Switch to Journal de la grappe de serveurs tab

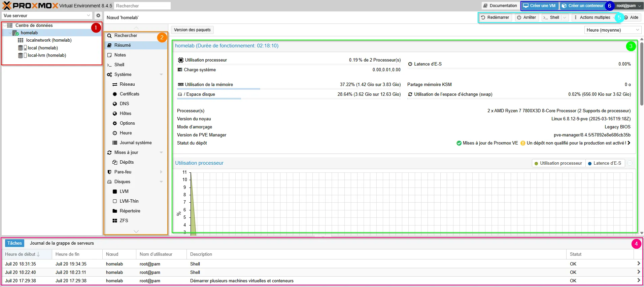[x=62, y=243]
